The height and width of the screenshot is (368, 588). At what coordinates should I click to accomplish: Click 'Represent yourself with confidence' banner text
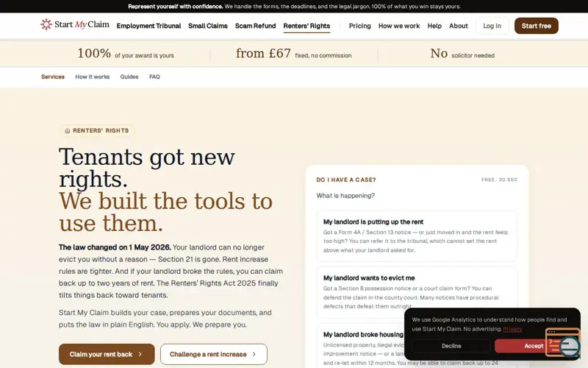176,7
